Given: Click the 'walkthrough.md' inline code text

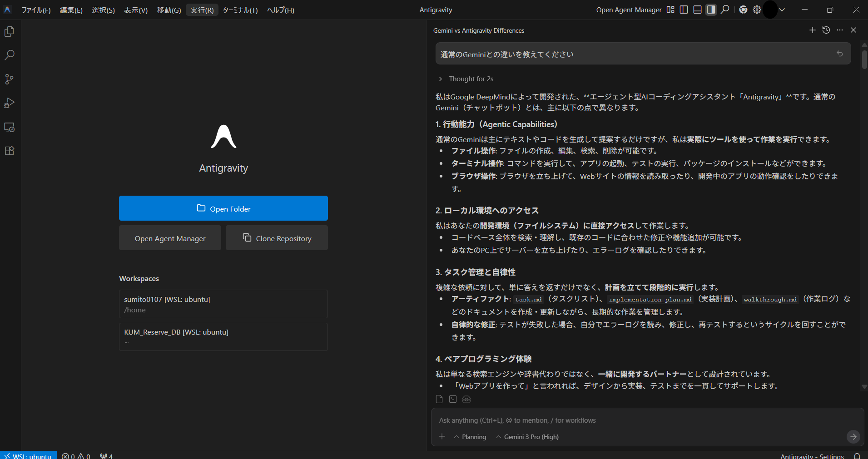Looking at the screenshot, I should click(770, 300).
